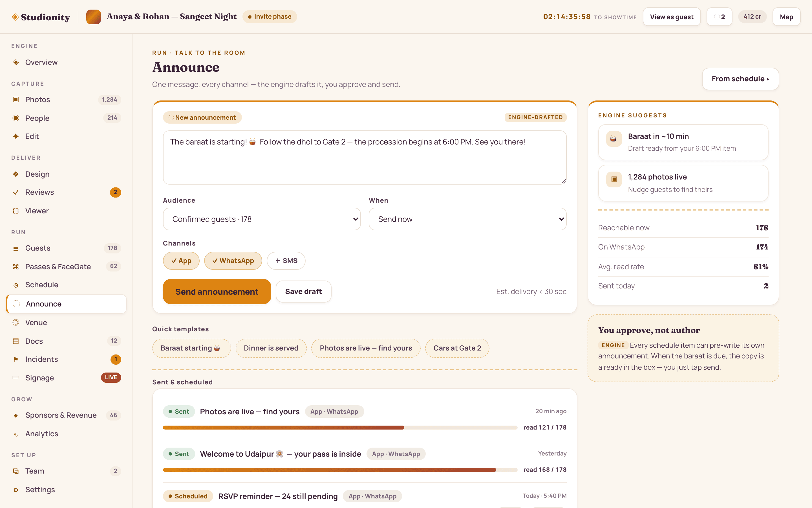Open Incidents in the sidebar
812x508 pixels.
pos(66,359)
